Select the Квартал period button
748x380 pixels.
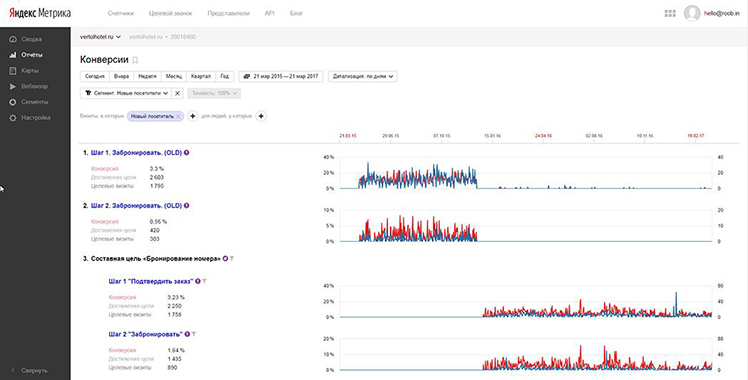(x=201, y=76)
